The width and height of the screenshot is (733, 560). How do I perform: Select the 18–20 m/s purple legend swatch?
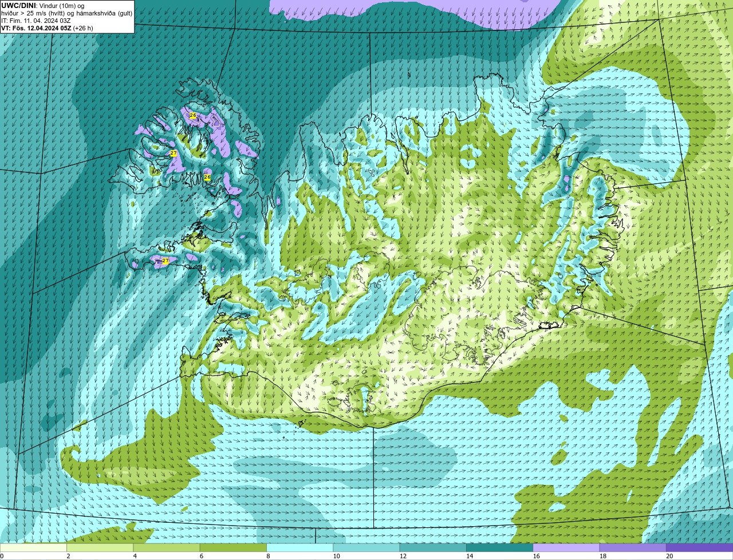[x=633, y=547]
